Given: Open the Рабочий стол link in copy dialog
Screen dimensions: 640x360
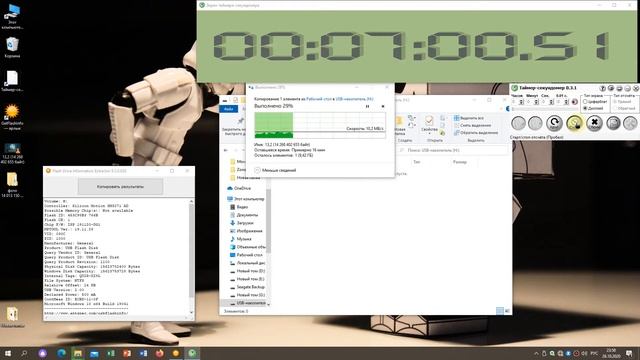Looking at the screenshot, I should coord(319,99).
